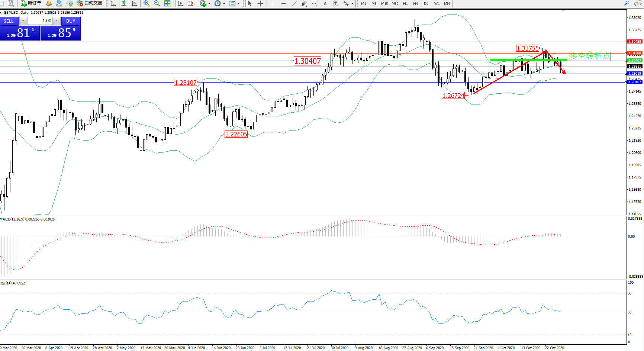Image resolution: width=644 pixels, height=351 pixels.
Task: Click the zoom out magnifier icon
Action: 157,3
